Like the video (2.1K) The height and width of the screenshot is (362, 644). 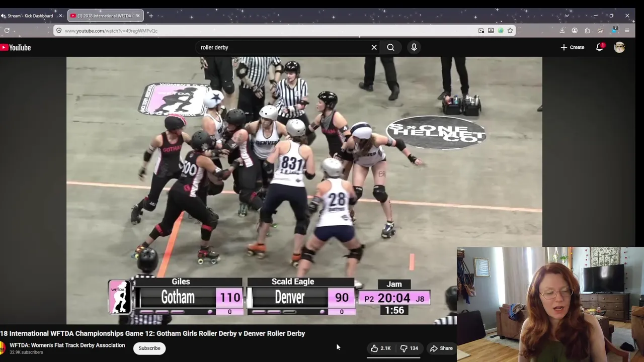coord(381,348)
